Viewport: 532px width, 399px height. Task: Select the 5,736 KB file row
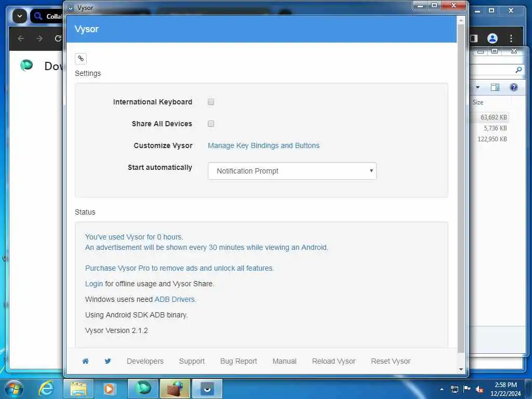click(x=489, y=128)
